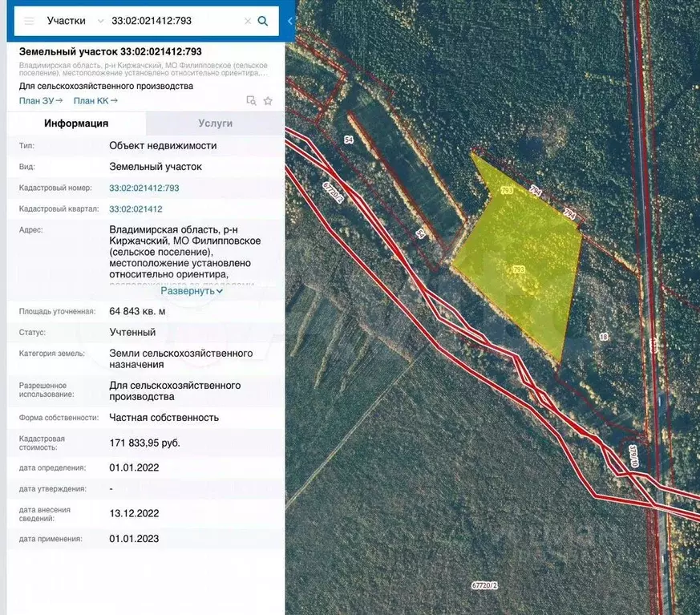The height and width of the screenshot is (615, 700).
Task: Click the magnifier search icon
Action: click(263, 21)
